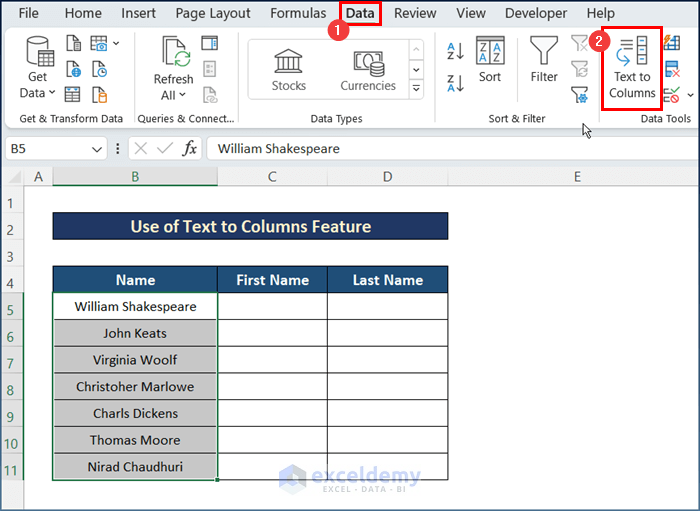Viewport: 700px width, 511px height.
Task: Expand the Data Validation dropdown arrow
Action: click(690, 95)
